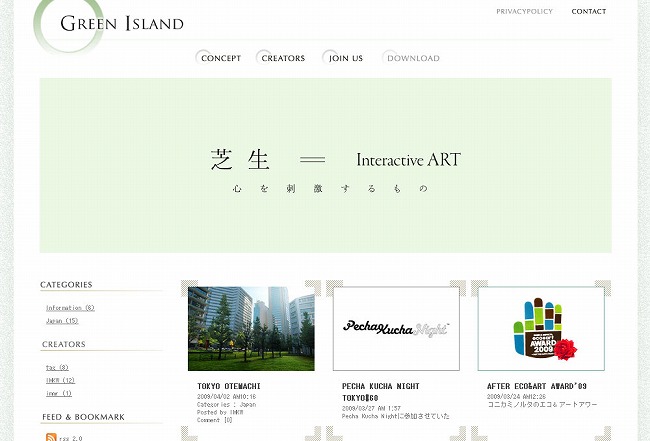Navigate to the Join Us page
This screenshot has height=441, width=650.
pyautogui.click(x=346, y=58)
